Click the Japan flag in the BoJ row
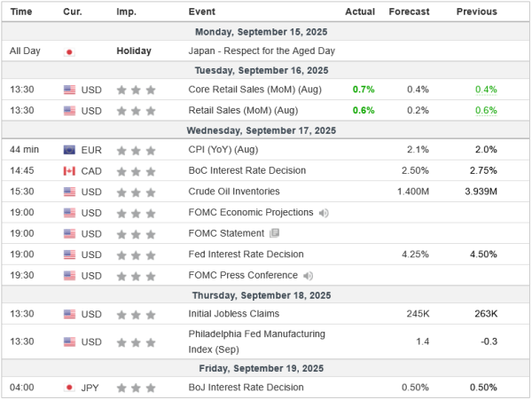The height and width of the screenshot is (400, 532). (70, 388)
